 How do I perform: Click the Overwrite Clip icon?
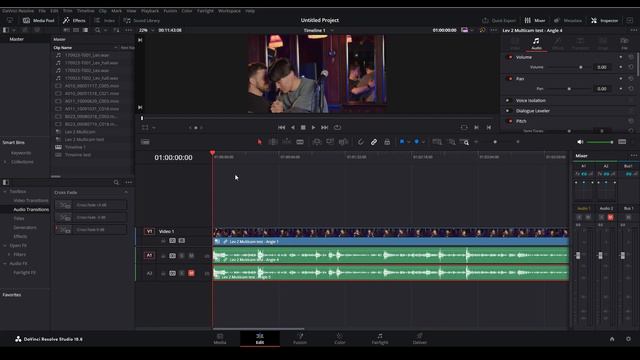coord(330,142)
